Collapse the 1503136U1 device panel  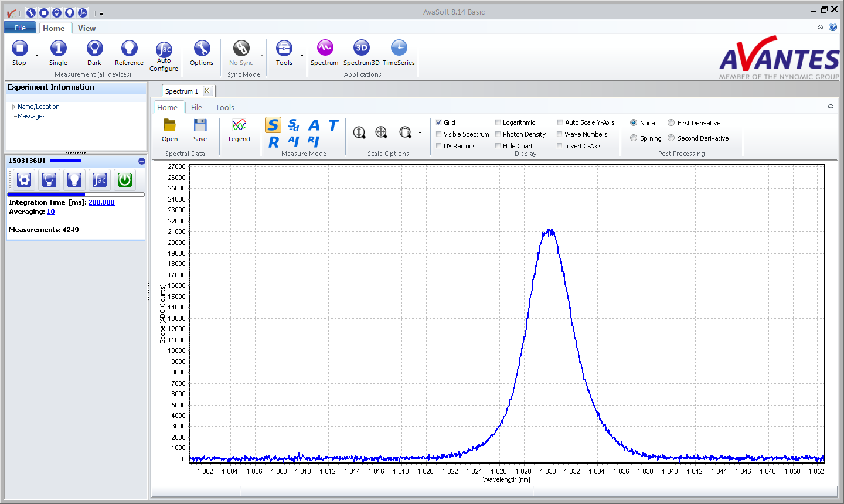[x=141, y=161]
